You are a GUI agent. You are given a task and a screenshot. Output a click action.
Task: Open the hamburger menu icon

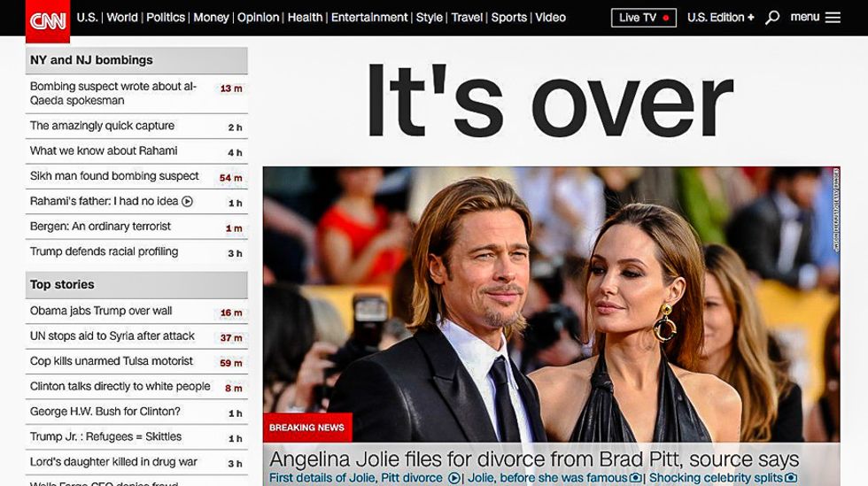coord(833,18)
